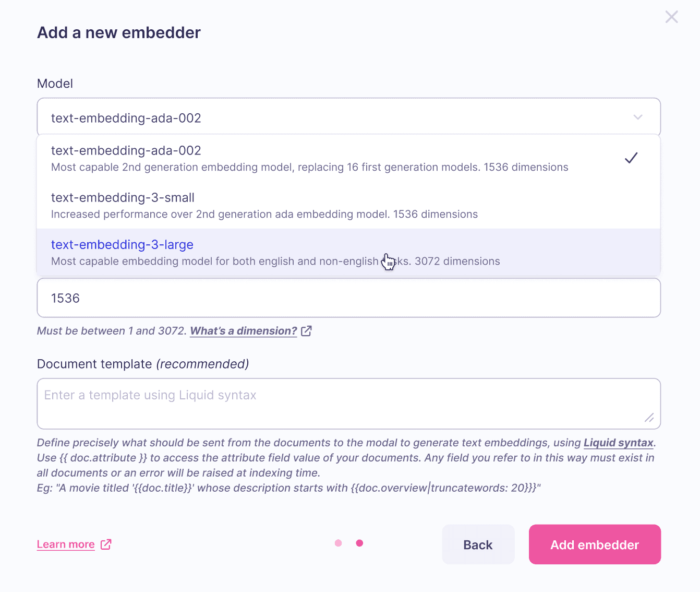Open the What's a dimension? link
The image size is (700, 592).
coord(243,331)
